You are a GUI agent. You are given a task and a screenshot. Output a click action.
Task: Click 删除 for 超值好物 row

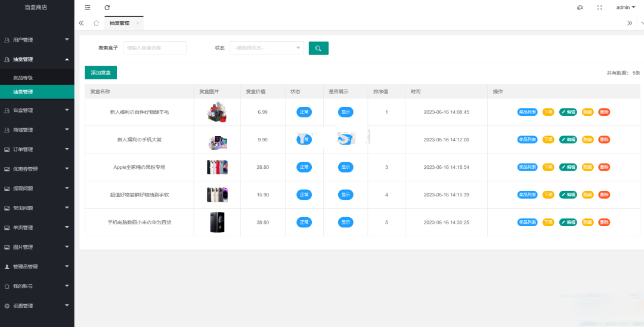[604, 195]
